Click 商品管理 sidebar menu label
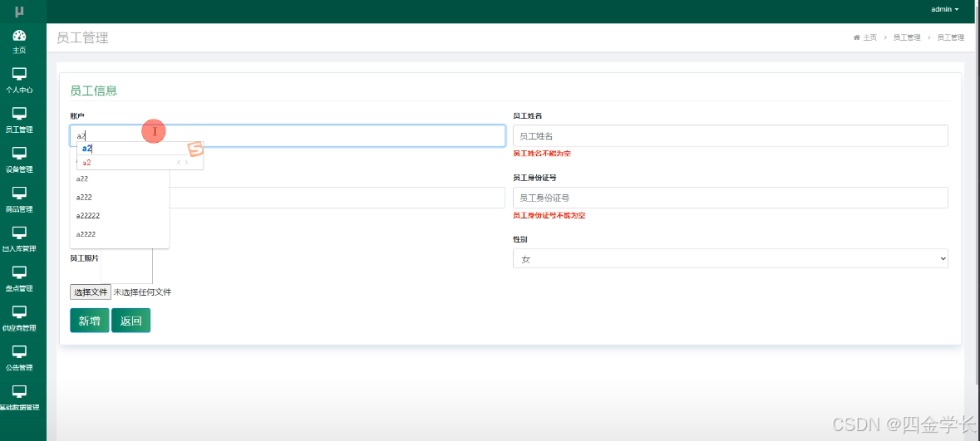Viewport: 980px width, 441px height. click(19, 209)
